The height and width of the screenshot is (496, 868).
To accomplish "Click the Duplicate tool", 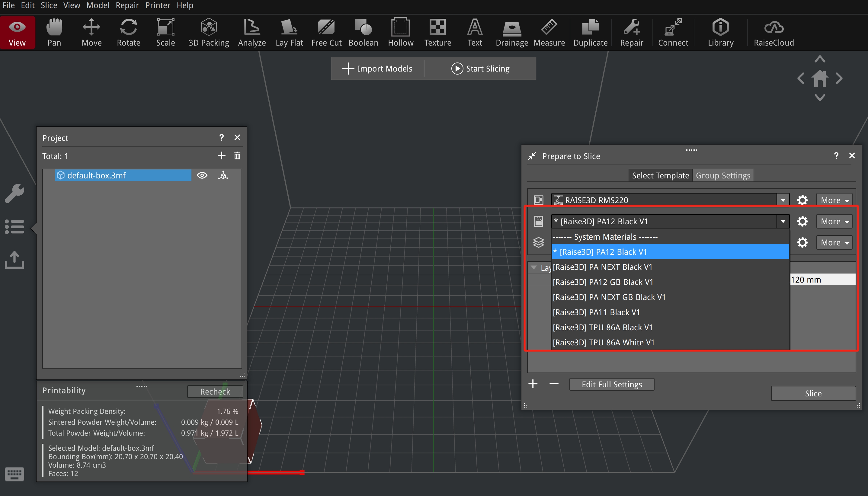I will (x=590, y=33).
